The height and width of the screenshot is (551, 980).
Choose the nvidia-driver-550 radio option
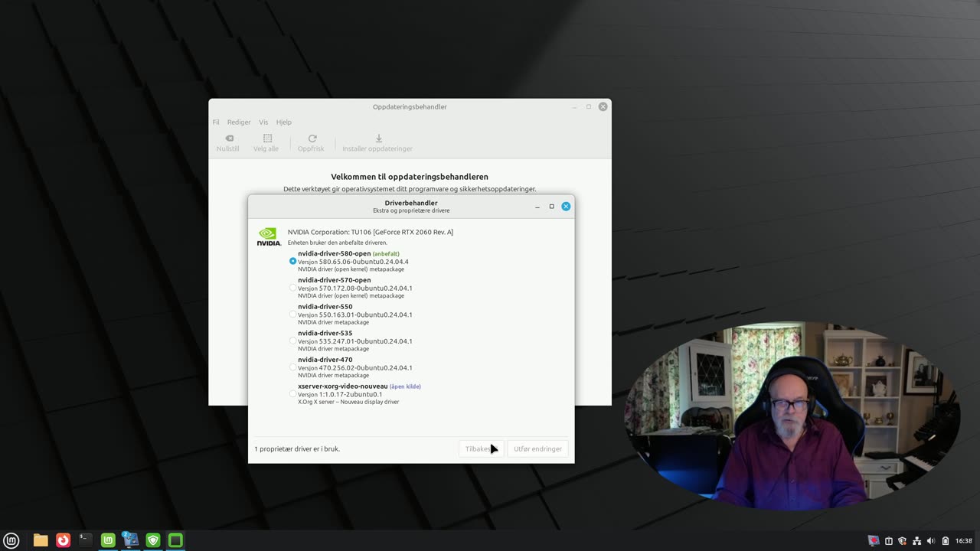[292, 315]
